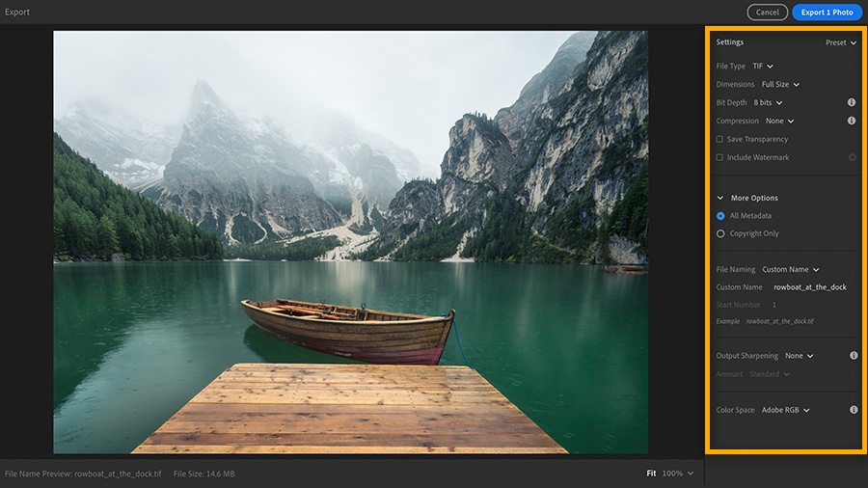The image size is (868, 488).
Task: Select the All Metadata radio button
Action: pos(720,216)
